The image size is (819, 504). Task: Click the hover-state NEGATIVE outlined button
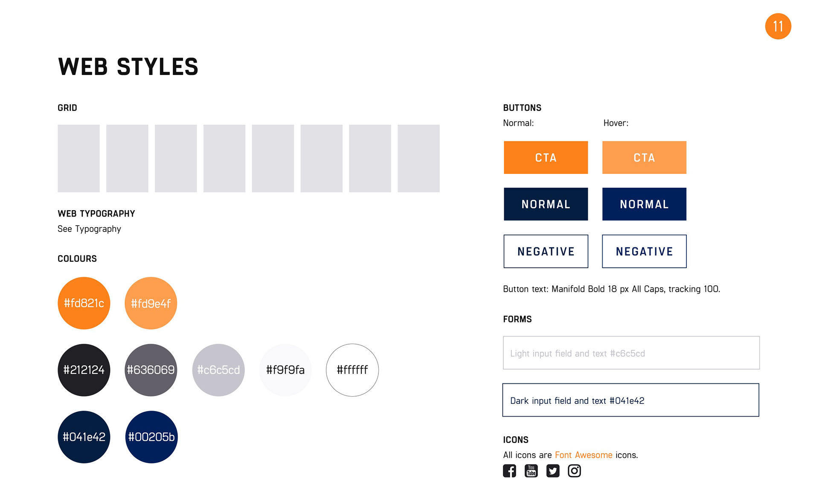pyautogui.click(x=644, y=251)
